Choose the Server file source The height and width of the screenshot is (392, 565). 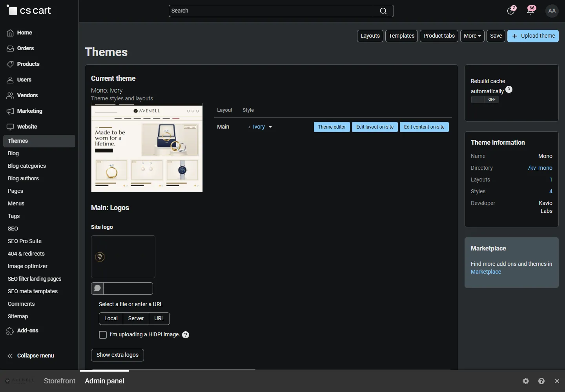136,319
